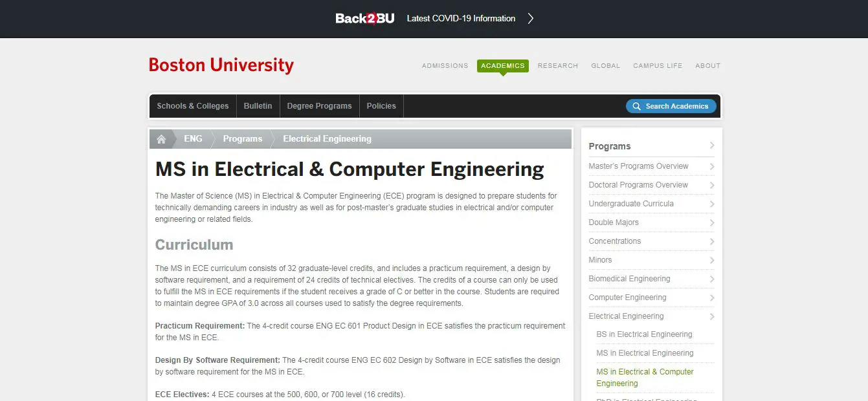
Task: Open the Latest COVID-19 Information link
Action: point(460,18)
